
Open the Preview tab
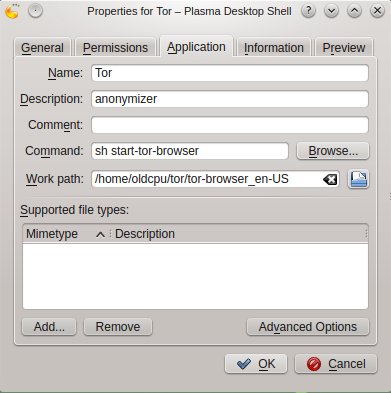tap(344, 48)
